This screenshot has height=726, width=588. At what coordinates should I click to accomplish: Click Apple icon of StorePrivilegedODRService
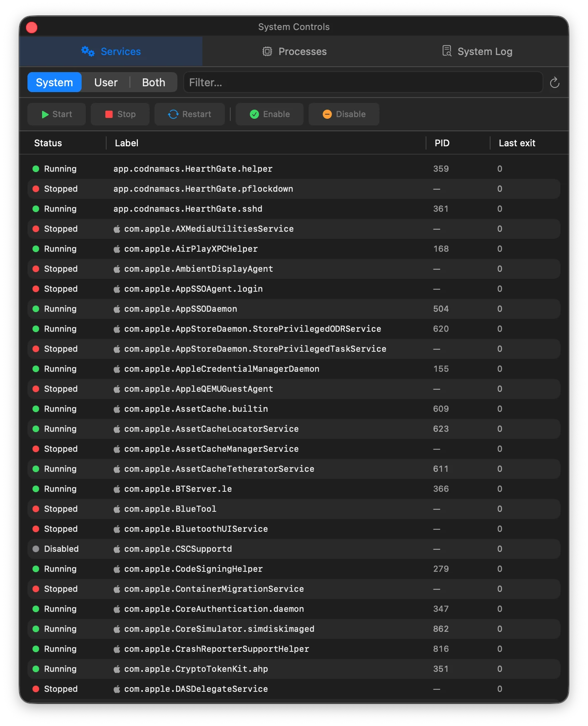tap(117, 329)
